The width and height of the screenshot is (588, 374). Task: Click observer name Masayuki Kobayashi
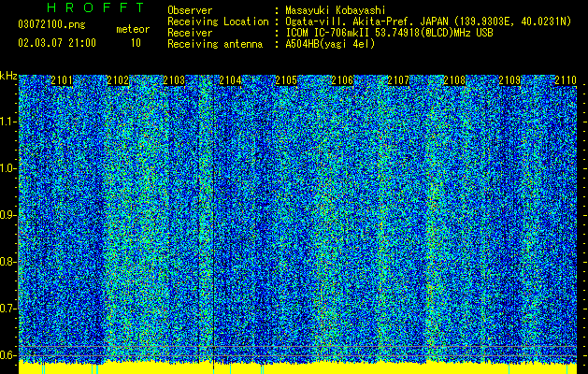point(335,10)
